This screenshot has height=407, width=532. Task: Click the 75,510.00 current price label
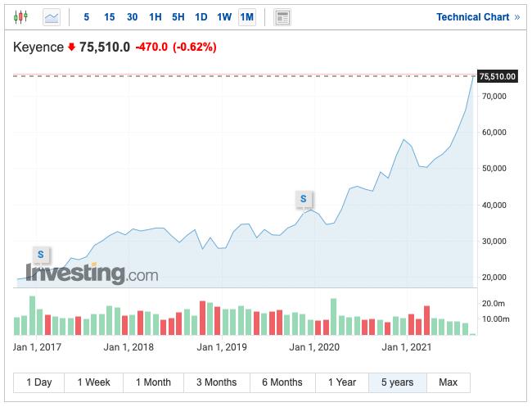(x=498, y=77)
